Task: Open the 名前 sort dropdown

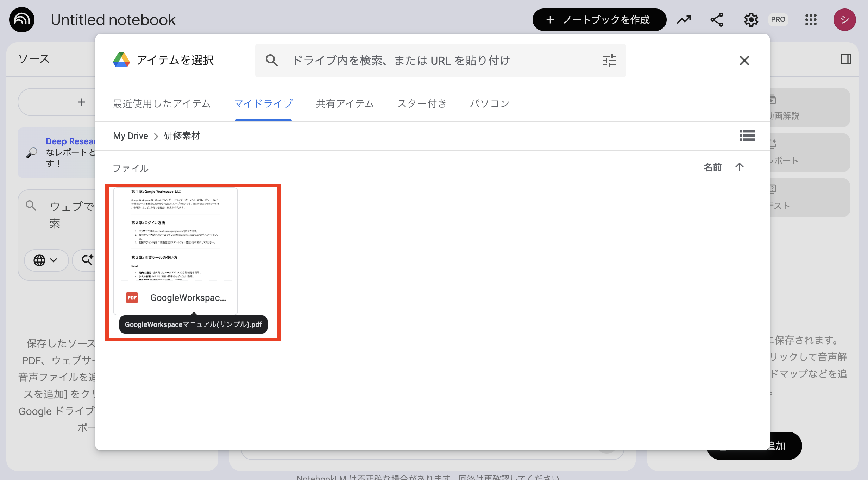Action: click(x=713, y=168)
